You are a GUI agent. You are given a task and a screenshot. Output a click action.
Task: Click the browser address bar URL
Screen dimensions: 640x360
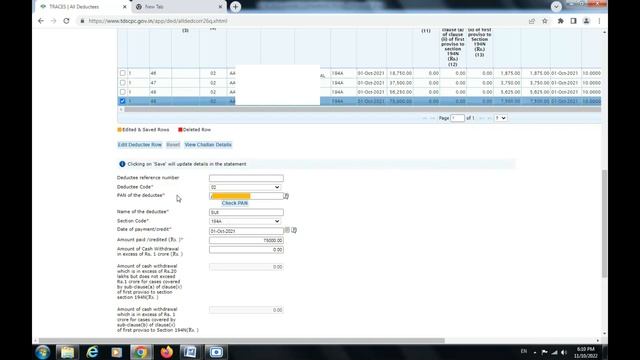point(158,21)
